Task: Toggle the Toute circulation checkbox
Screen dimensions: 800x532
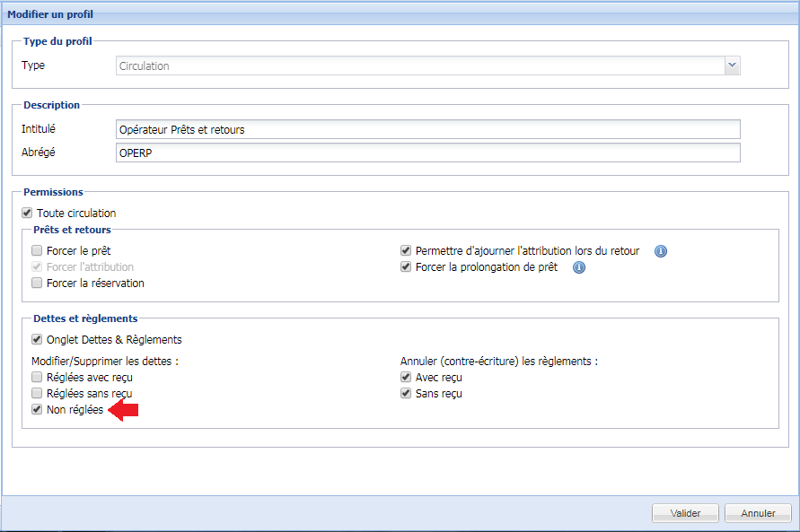Action: click(x=27, y=214)
